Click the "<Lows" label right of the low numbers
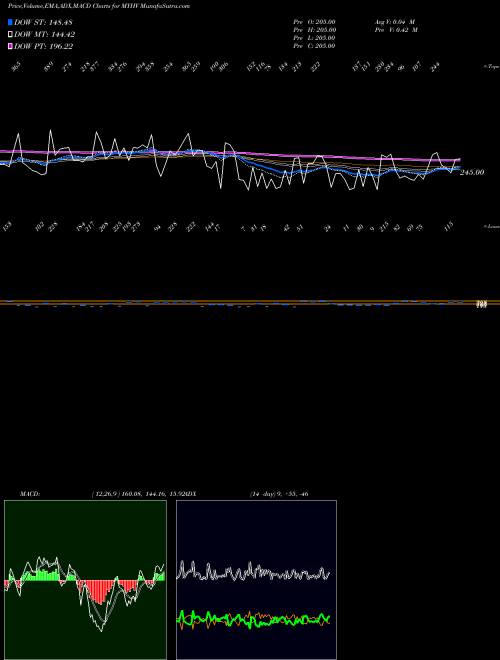The width and height of the screenshot is (500, 660). tap(492, 226)
